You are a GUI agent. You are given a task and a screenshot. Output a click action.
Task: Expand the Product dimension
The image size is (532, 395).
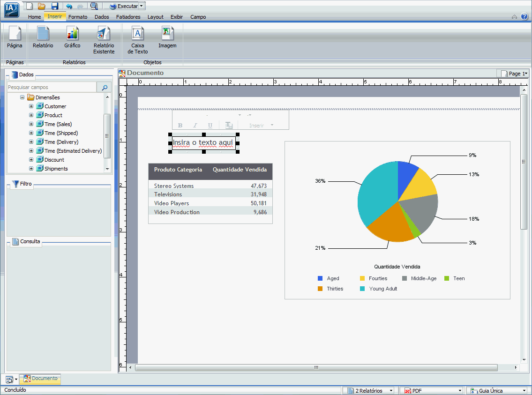click(31, 115)
